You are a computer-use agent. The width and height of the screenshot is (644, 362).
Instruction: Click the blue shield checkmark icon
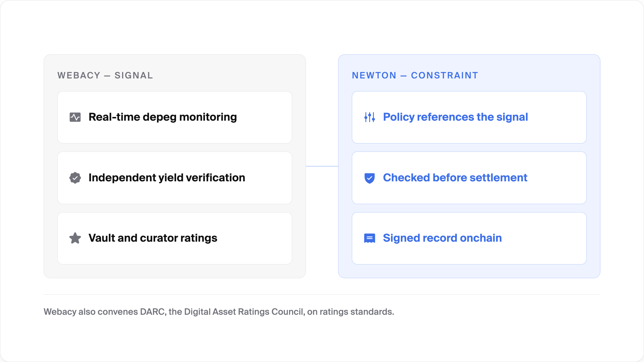[x=370, y=178]
